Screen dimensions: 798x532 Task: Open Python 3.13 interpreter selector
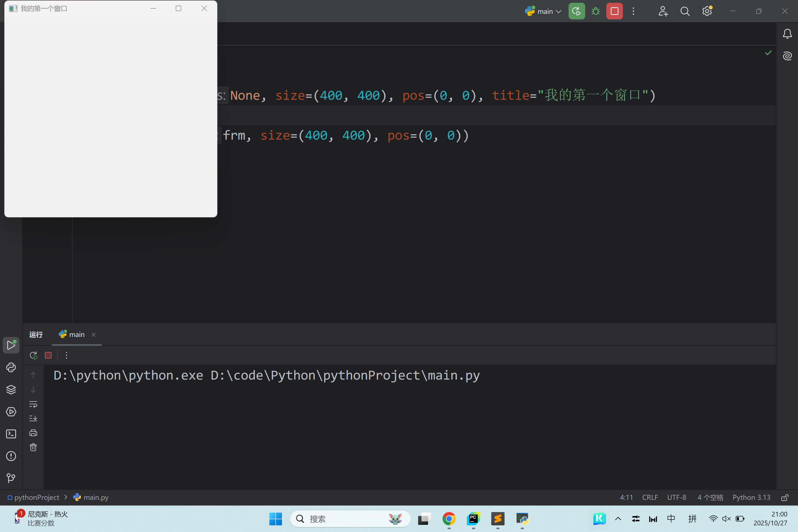[x=751, y=497]
